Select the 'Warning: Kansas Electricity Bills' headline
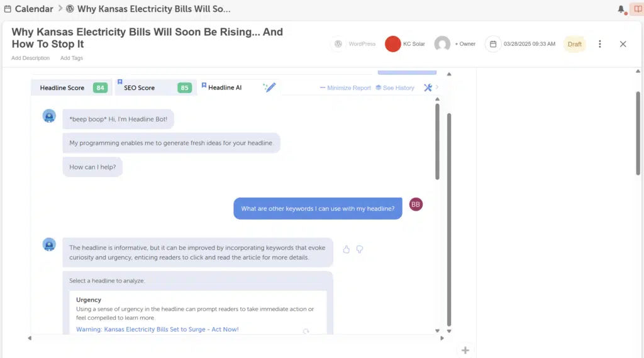The height and width of the screenshot is (358, 644). click(157, 329)
